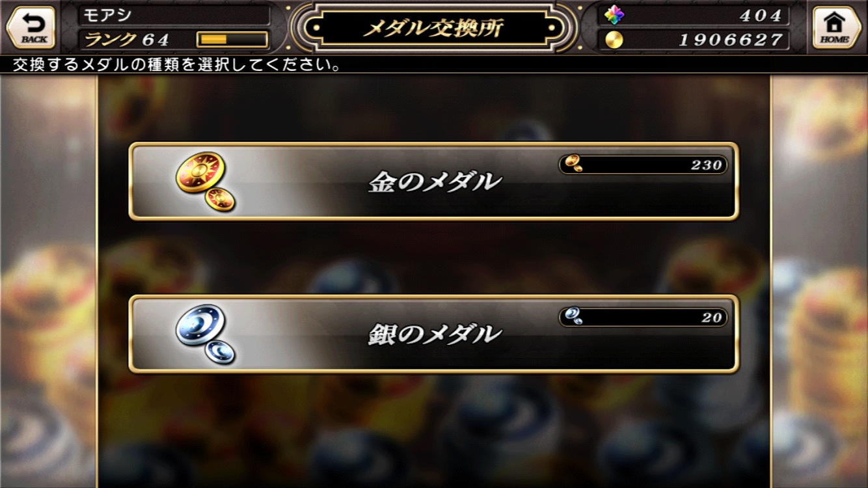Viewport: 868px width, 488px height.
Task: Tap the メダル交換所 title banner
Action: 433,27
